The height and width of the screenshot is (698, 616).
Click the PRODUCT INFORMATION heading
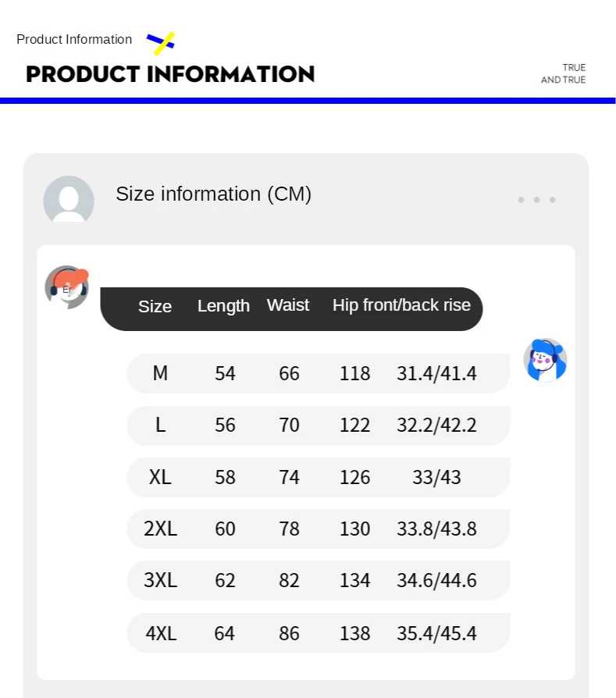click(170, 74)
